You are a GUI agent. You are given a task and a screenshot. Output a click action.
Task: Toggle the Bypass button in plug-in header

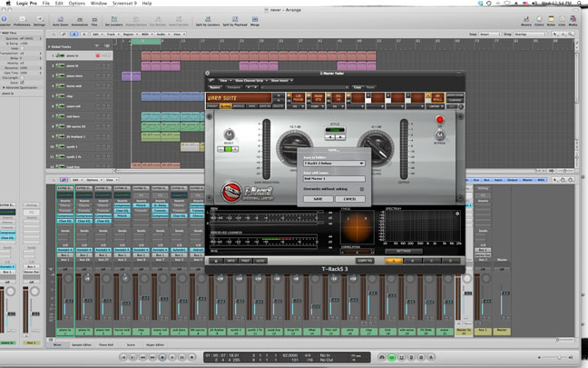(215, 87)
